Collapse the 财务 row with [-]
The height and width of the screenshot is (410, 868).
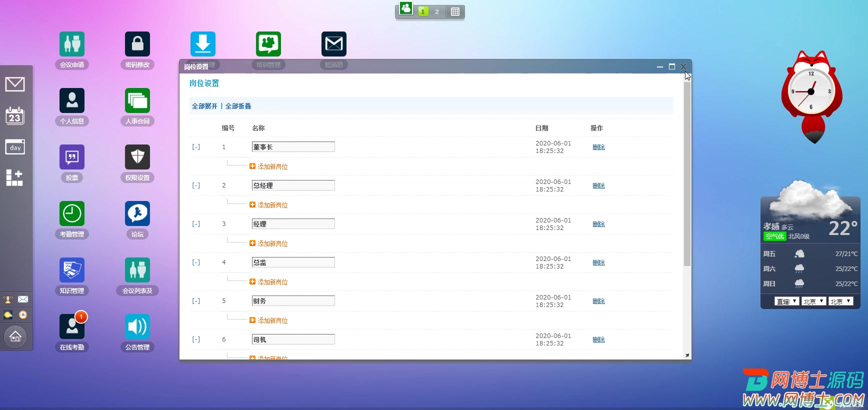pyautogui.click(x=196, y=301)
